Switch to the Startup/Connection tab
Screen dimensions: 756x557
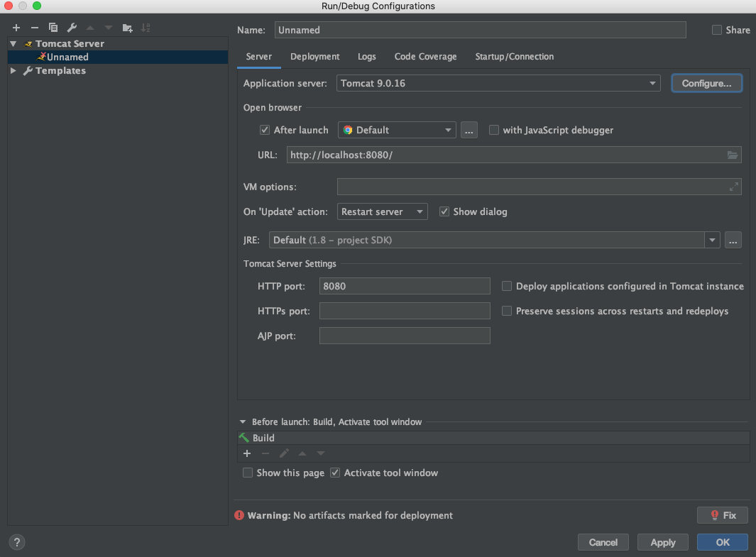515,57
